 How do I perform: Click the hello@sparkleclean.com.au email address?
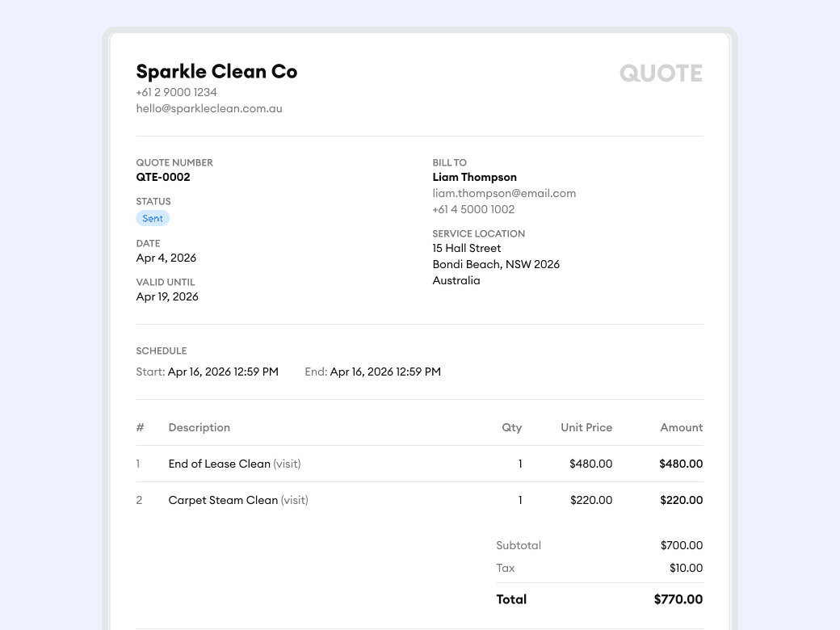coord(209,108)
